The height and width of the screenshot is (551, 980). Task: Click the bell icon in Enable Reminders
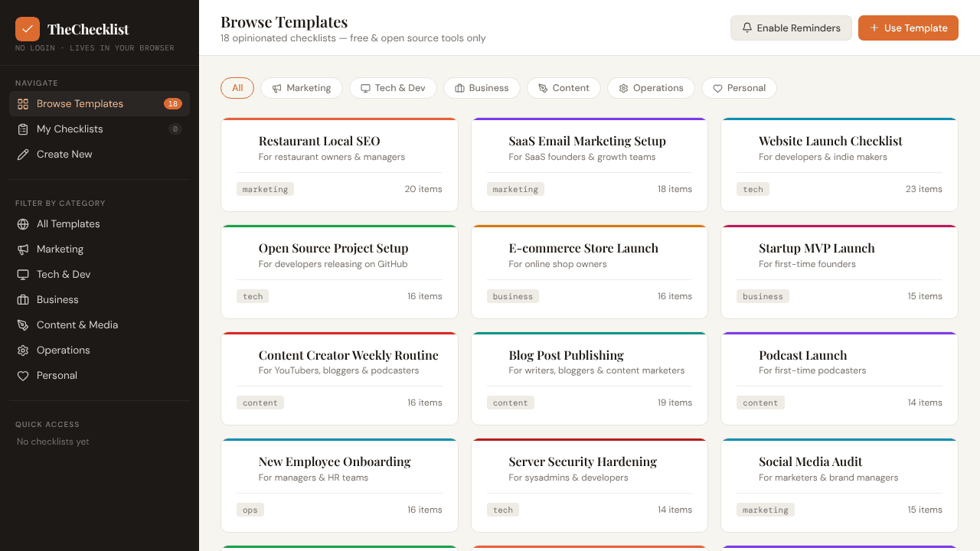point(747,28)
